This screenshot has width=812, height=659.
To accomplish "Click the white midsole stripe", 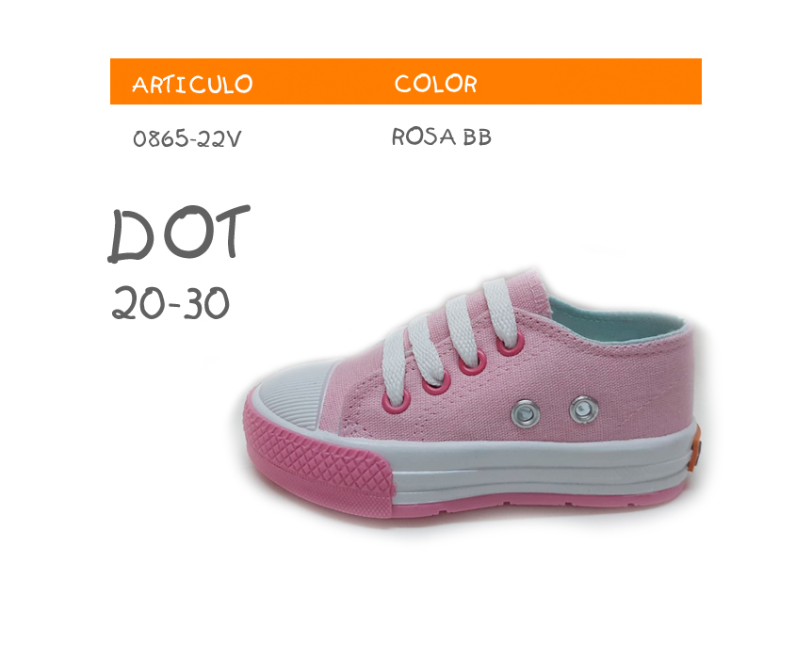I will pyautogui.click(x=539, y=465).
